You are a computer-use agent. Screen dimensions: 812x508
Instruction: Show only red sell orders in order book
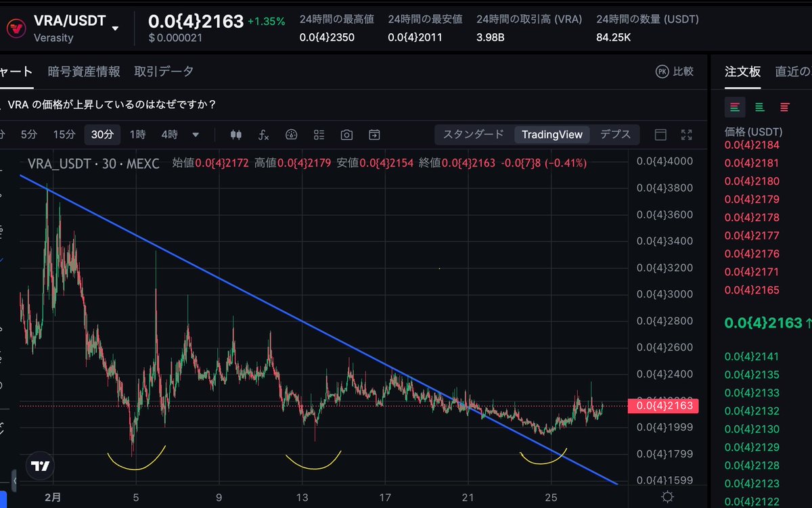pos(784,107)
